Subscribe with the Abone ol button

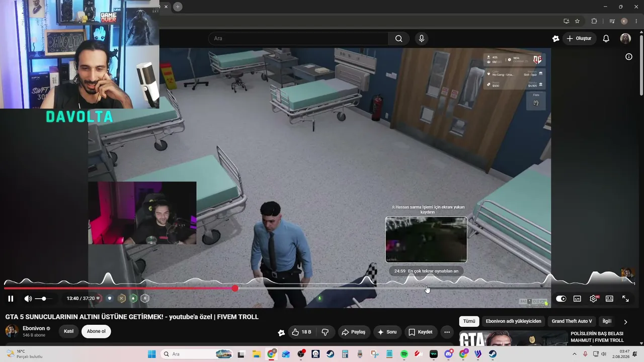(x=96, y=331)
